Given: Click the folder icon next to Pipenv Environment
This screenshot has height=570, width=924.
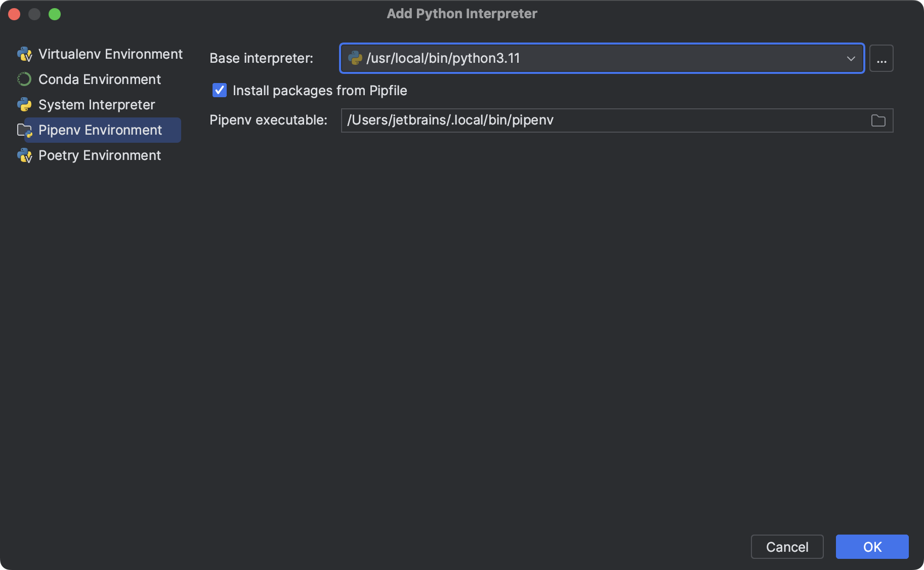Looking at the screenshot, I should pyautogui.click(x=25, y=130).
